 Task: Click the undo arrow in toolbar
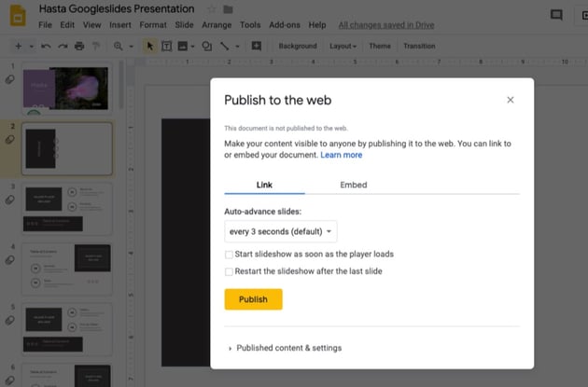click(x=46, y=46)
